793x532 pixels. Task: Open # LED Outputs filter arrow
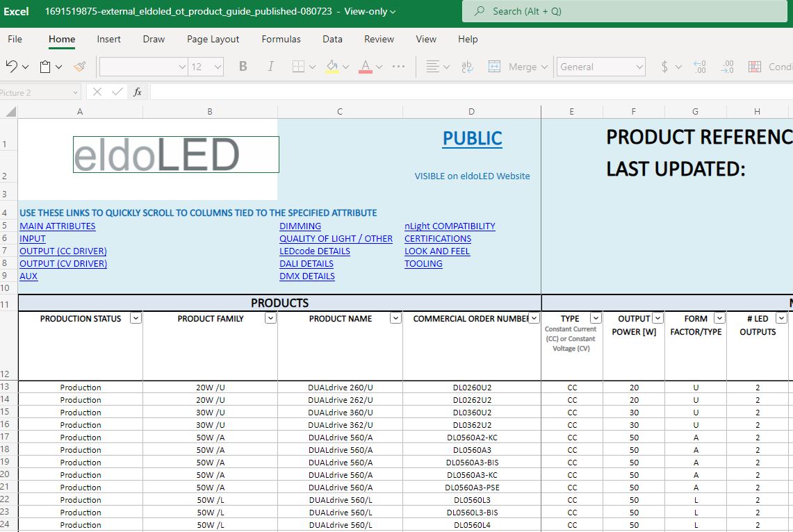[x=781, y=318]
